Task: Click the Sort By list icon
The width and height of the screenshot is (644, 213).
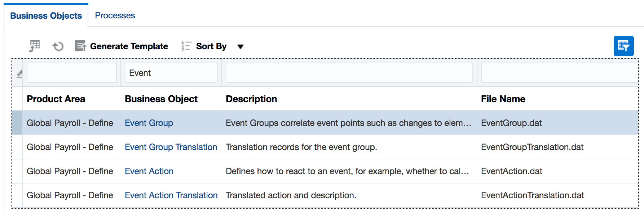Action: click(x=186, y=46)
